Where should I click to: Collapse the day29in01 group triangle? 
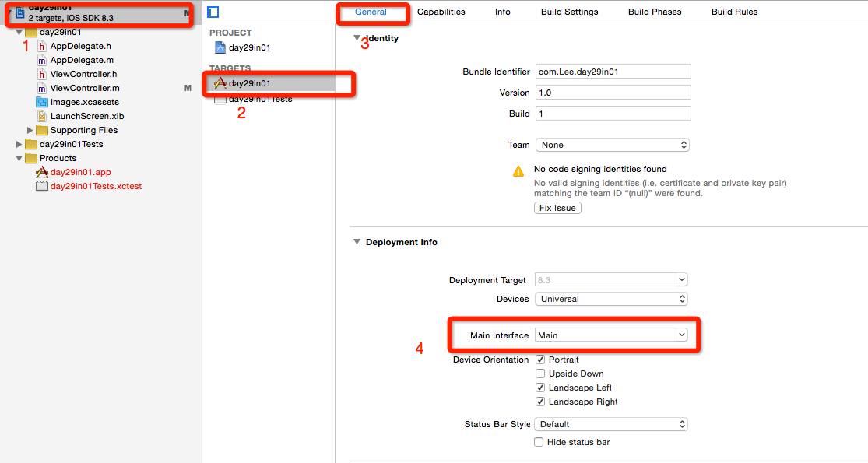coord(19,32)
